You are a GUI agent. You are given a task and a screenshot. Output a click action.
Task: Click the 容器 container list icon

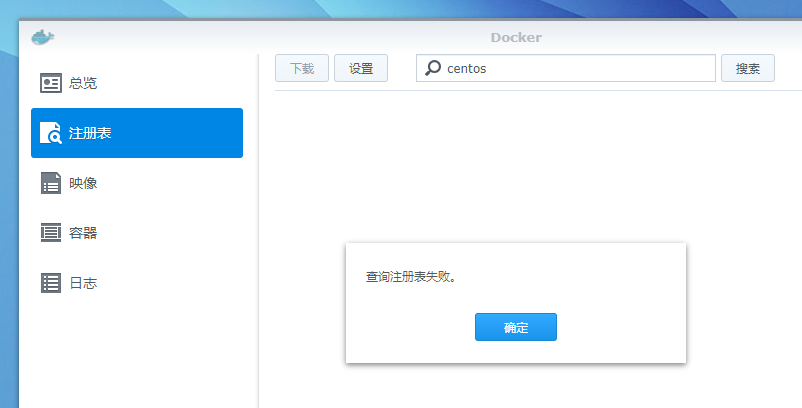(x=51, y=233)
